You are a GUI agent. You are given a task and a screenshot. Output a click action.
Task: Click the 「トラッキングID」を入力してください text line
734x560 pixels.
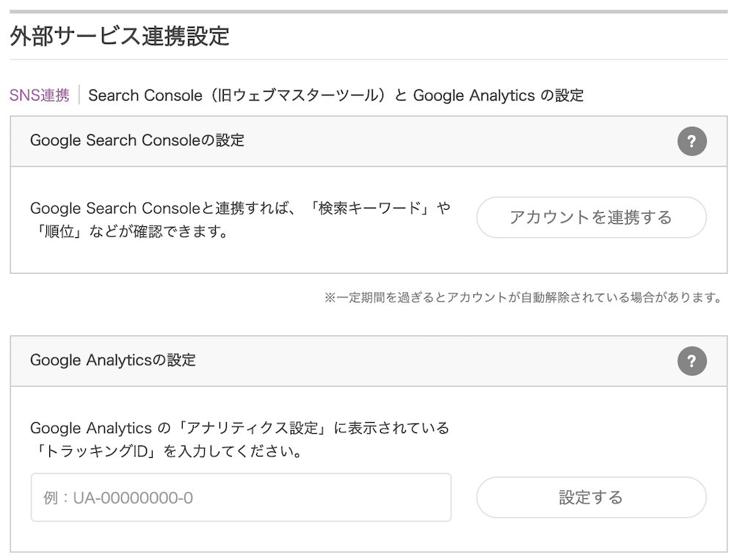point(169,451)
